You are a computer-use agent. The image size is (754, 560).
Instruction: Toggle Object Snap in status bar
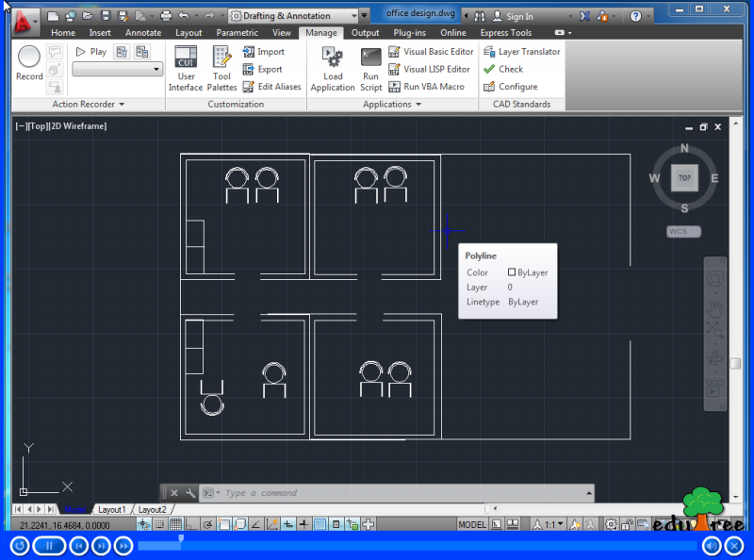pyautogui.click(x=223, y=524)
